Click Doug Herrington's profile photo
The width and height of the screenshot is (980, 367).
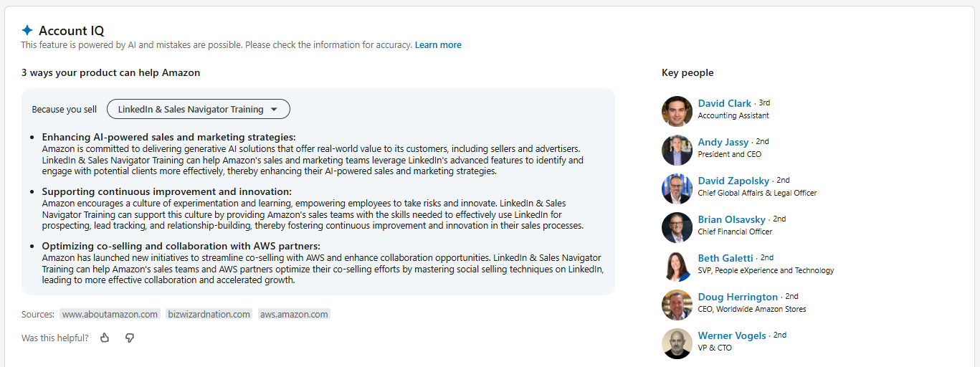click(677, 305)
